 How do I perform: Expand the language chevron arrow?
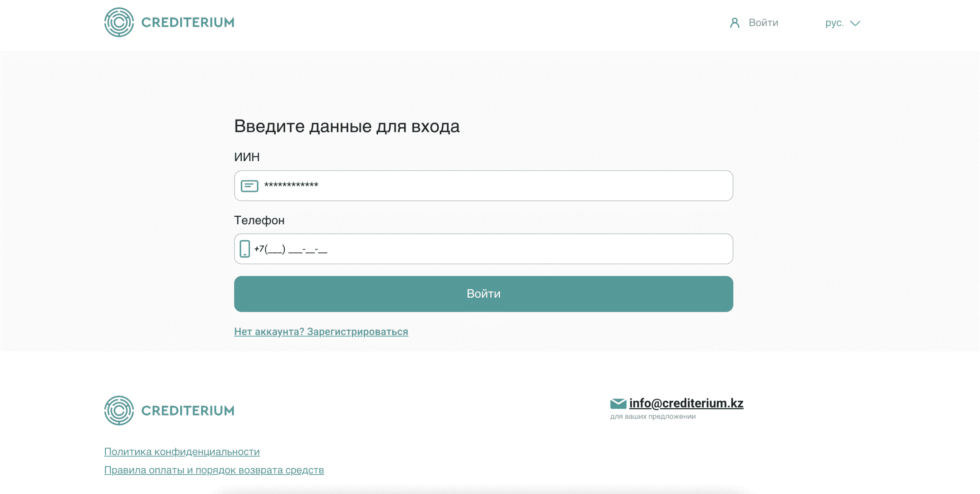[855, 23]
